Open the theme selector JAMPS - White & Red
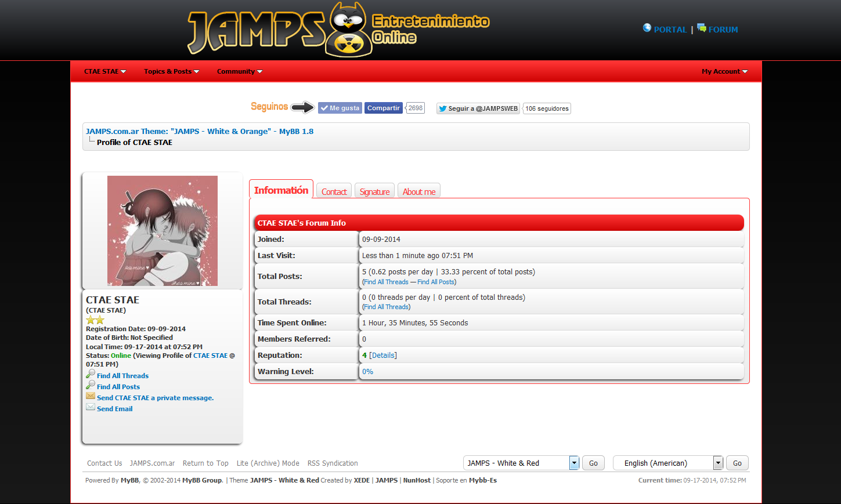Screen dimensions: 841x504 coord(521,463)
